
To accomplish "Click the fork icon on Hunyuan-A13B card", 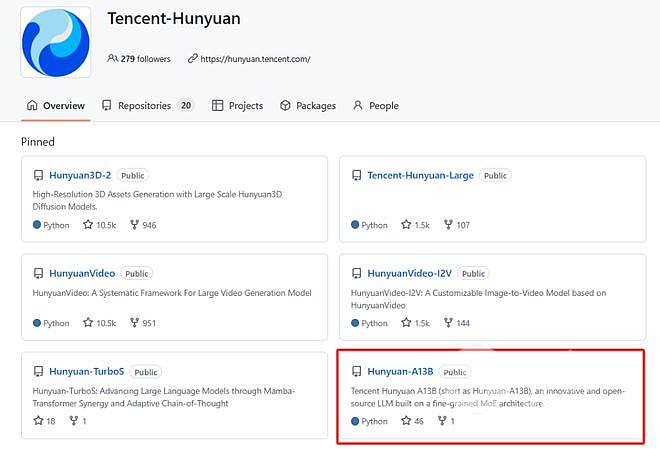I will click(442, 420).
